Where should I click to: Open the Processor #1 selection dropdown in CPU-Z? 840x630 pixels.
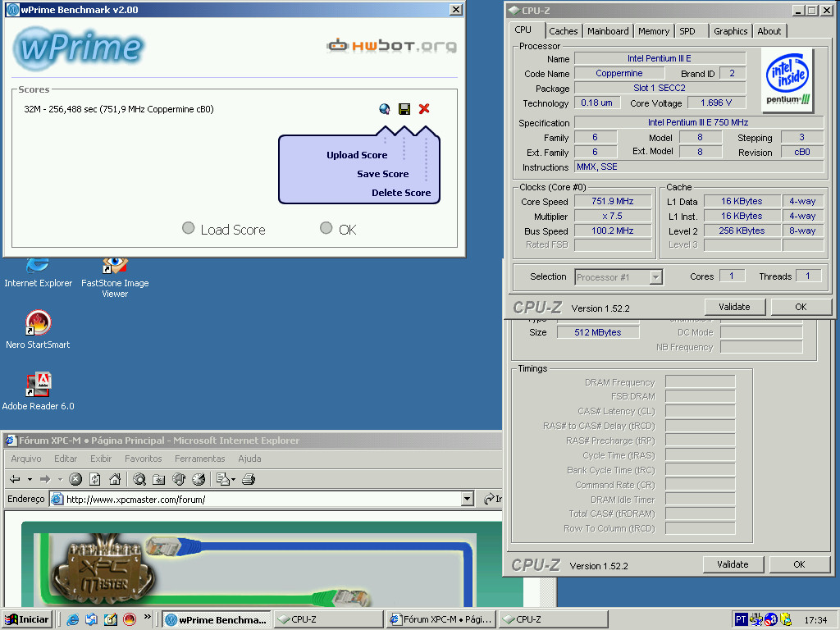[x=655, y=277]
